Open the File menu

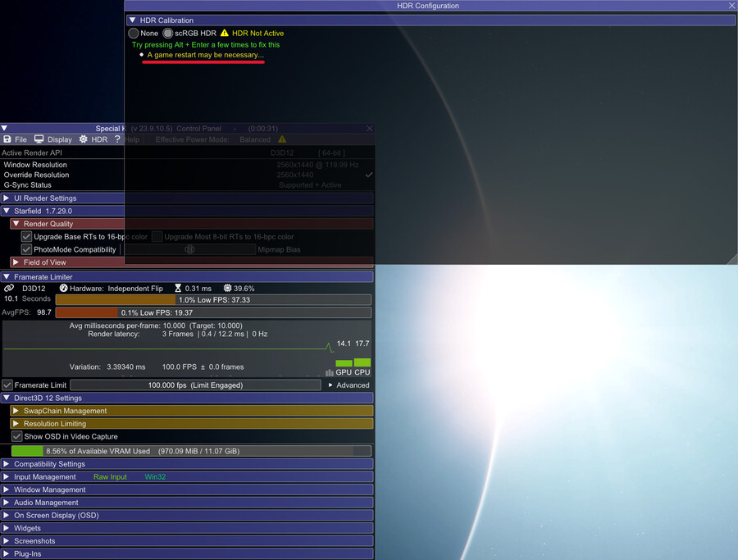(x=20, y=139)
